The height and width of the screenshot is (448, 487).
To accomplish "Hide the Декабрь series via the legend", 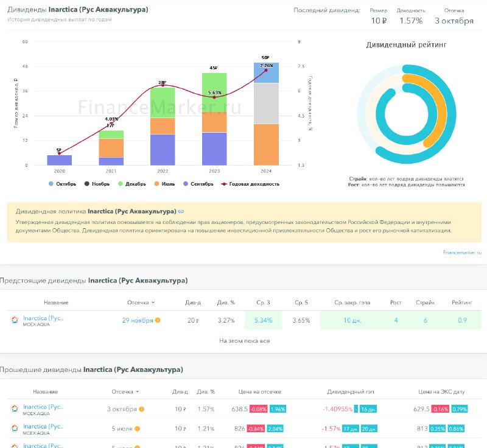I will coord(131,184).
